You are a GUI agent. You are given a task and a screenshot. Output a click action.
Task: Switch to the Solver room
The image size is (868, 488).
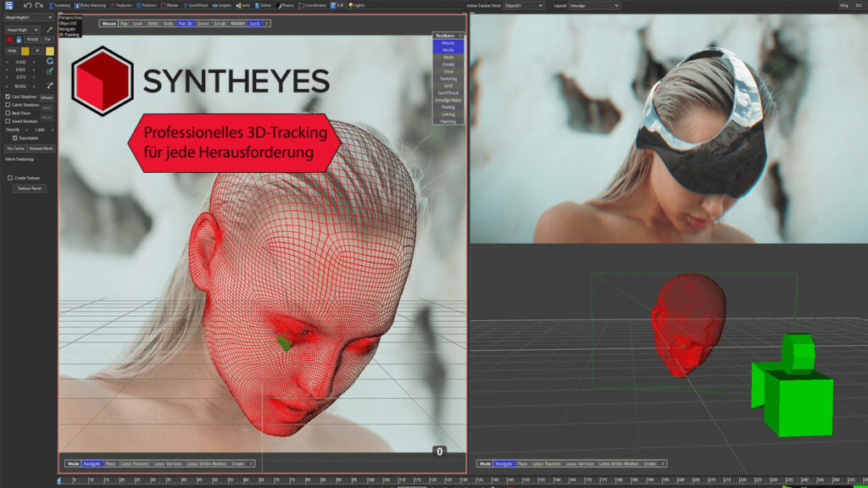tap(263, 6)
